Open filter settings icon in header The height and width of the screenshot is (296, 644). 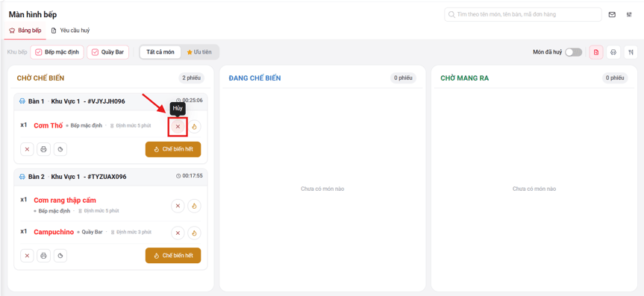[x=629, y=14]
